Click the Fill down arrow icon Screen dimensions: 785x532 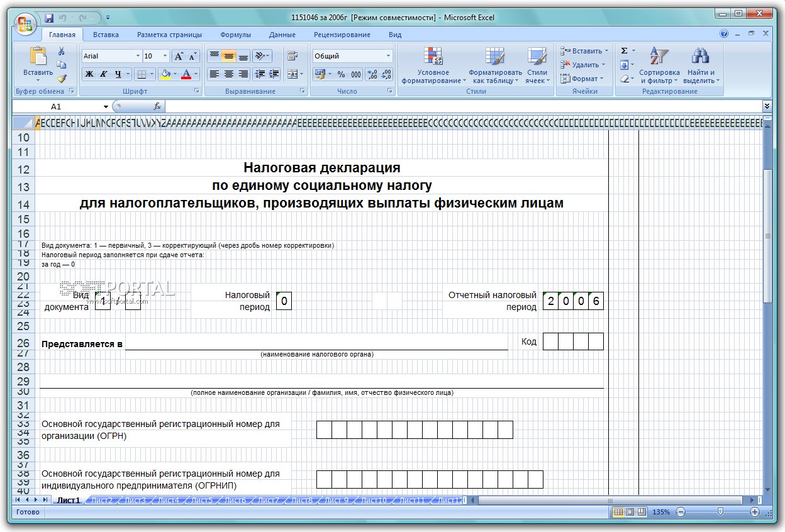tap(624, 65)
